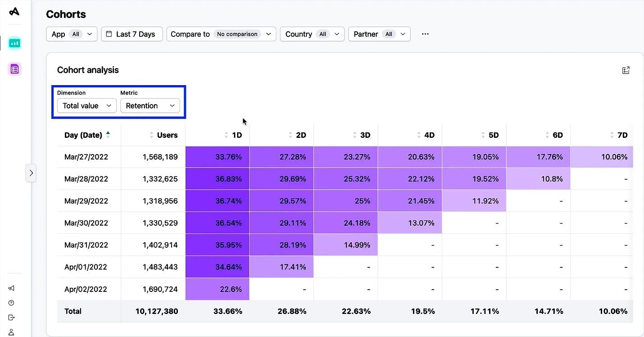This screenshot has width=644, height=337.
Task: Open the user profile icon
Action: pyautogui.click(x=12, y=332)
